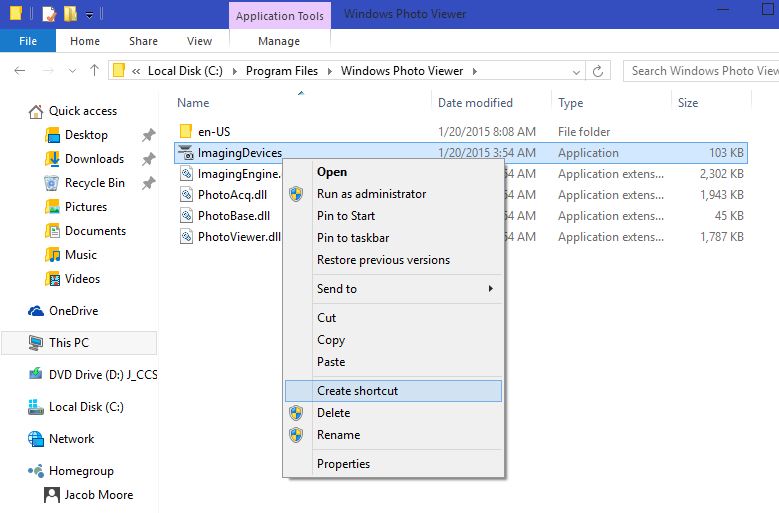Select Run as administrator in context menu
The image size is (779, 513).
(x=371, y=194)
